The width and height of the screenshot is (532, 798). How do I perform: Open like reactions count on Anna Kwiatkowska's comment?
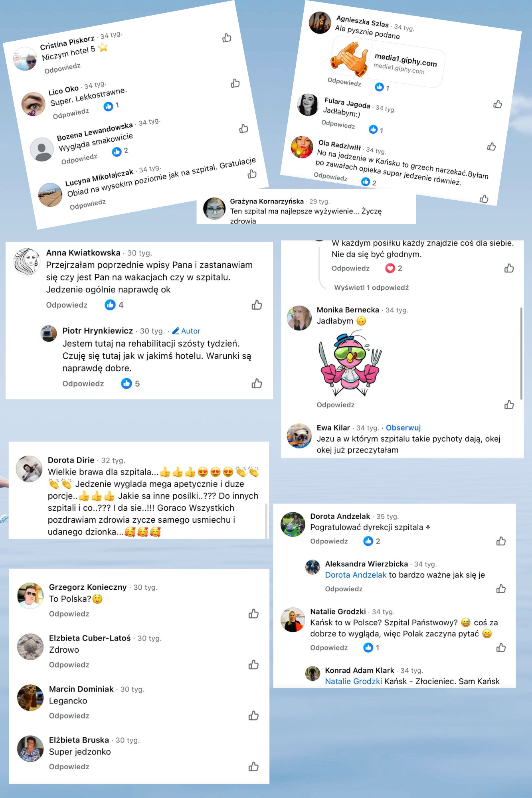point(114,305)
